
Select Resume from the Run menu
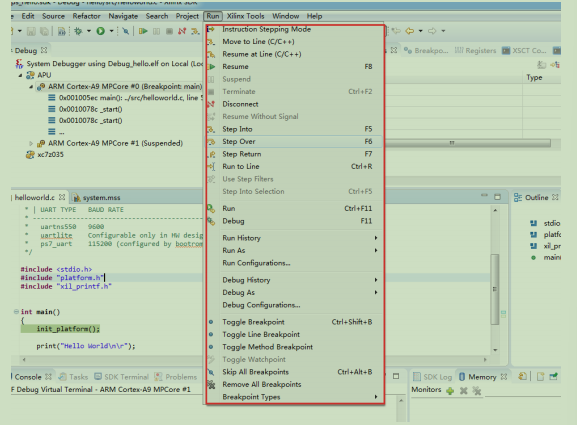pyautogui.click(x=294, y=67)
